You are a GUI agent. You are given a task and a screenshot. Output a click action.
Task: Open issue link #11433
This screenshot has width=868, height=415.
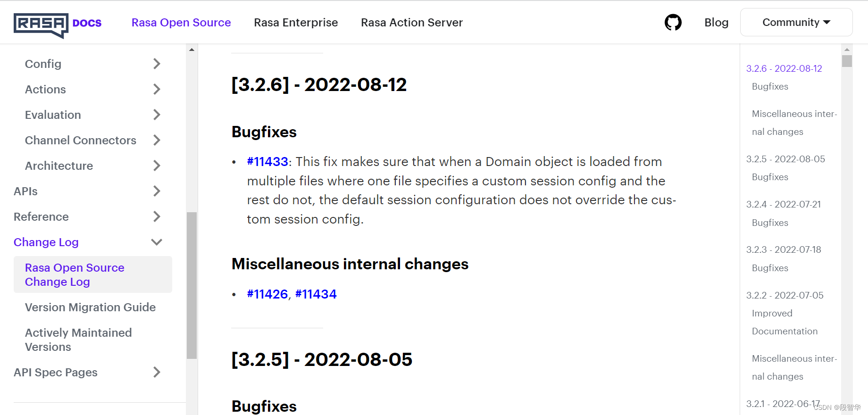pos(267,162)
